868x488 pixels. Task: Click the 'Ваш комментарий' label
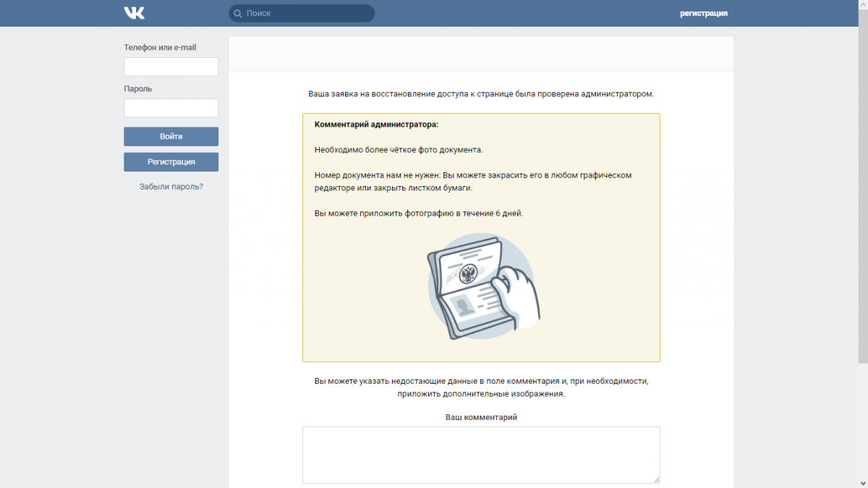coord(481,417)
